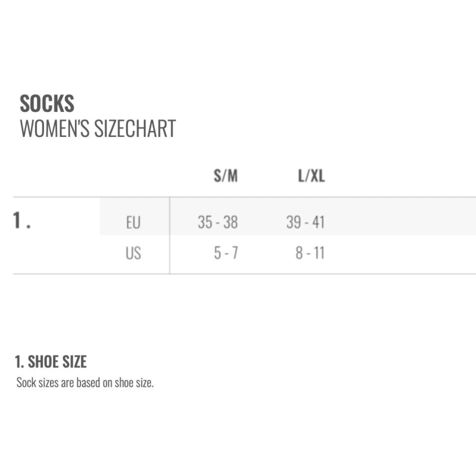This screenshot has height=476, width=476.
Task: Click the WOMEN'S SIZECHART title
Action: tap(98, 129)
